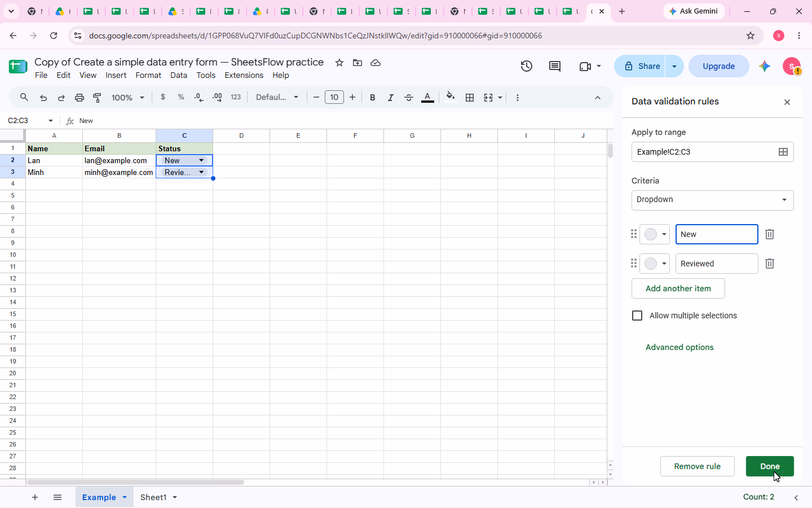Open the Share options arrow
Viewport: 812px width, 508px height.
(674, 66)
